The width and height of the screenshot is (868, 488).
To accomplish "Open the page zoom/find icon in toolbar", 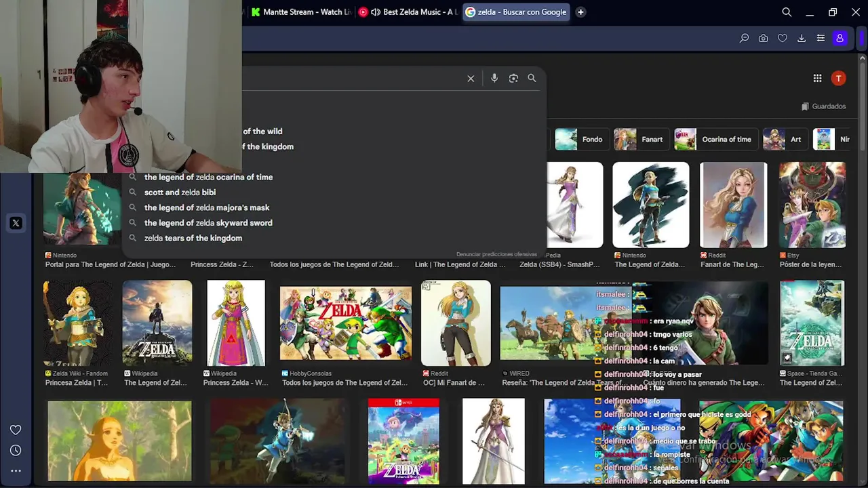I will coord(744,39).
